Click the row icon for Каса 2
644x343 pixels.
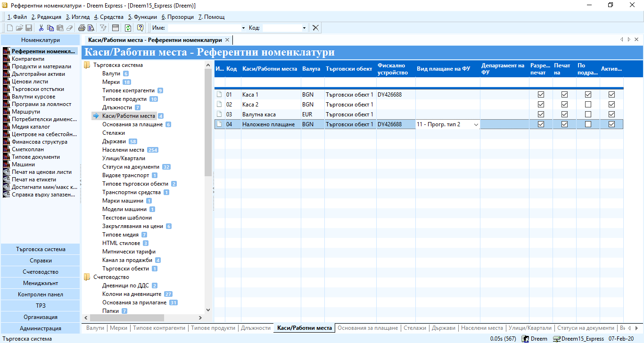click(219, 105)
